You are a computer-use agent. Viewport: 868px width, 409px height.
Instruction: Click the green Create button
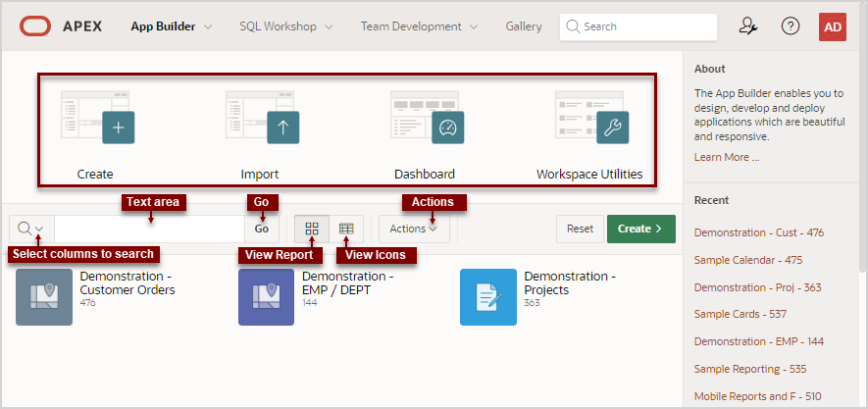coord(641,229)
